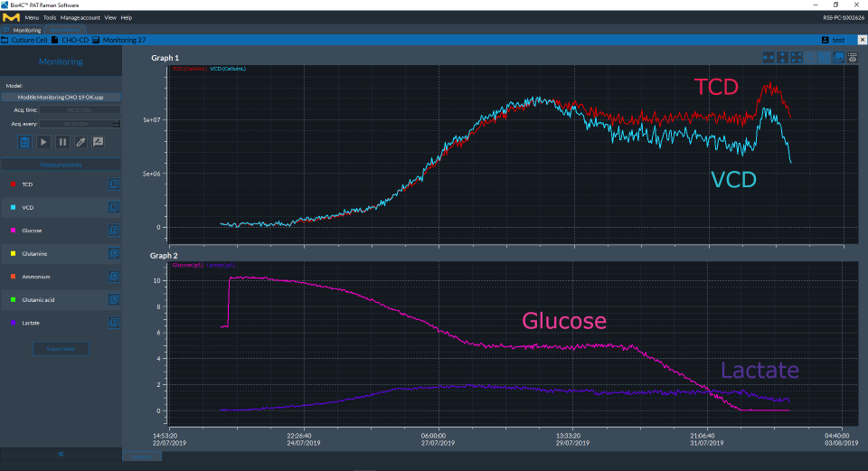Adjust the Acq. every interval stepper
The height and width of the screenshot is (471, 868).
[x=117, y=124]
